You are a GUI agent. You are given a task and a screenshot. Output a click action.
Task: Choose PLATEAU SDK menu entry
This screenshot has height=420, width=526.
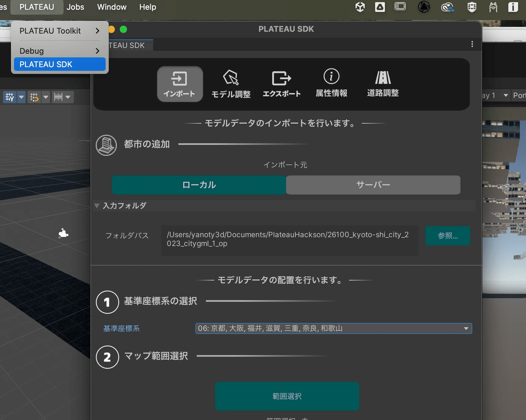point(60,64)
